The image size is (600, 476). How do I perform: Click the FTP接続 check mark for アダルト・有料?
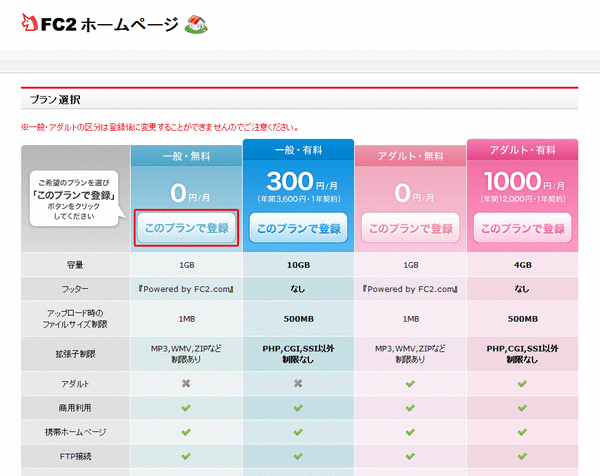coord(522,456)
